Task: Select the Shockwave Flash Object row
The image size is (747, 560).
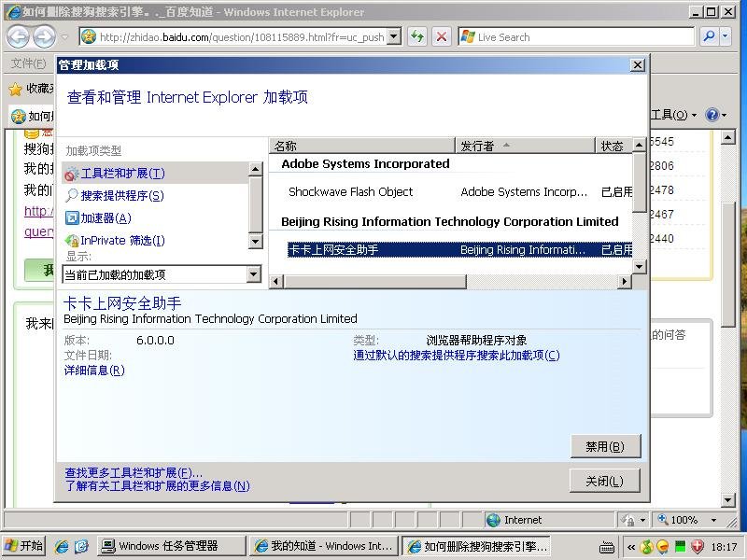Action: point(350,192)
